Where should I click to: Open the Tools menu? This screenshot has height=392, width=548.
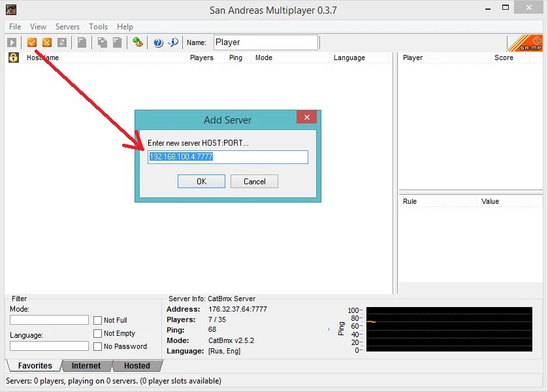tap(98, 27)
